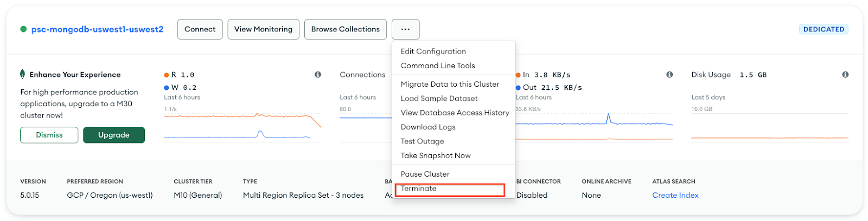Open the three-dots more options menu
868x221 pixels.
click(405, 29)
